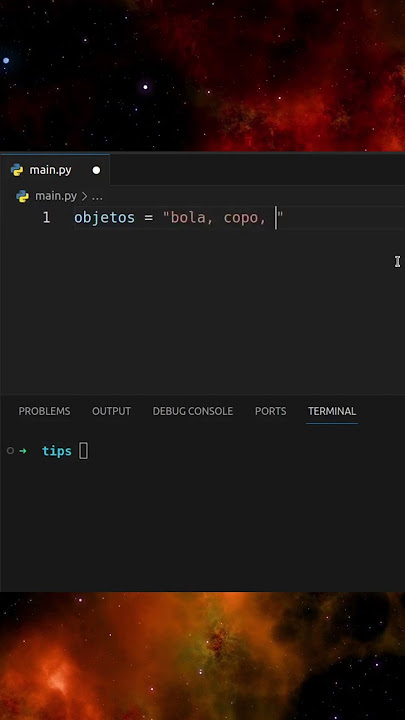Click the Python icon in the breadcrumb bar
Screen dimensions: 405x720
[22, 197]
